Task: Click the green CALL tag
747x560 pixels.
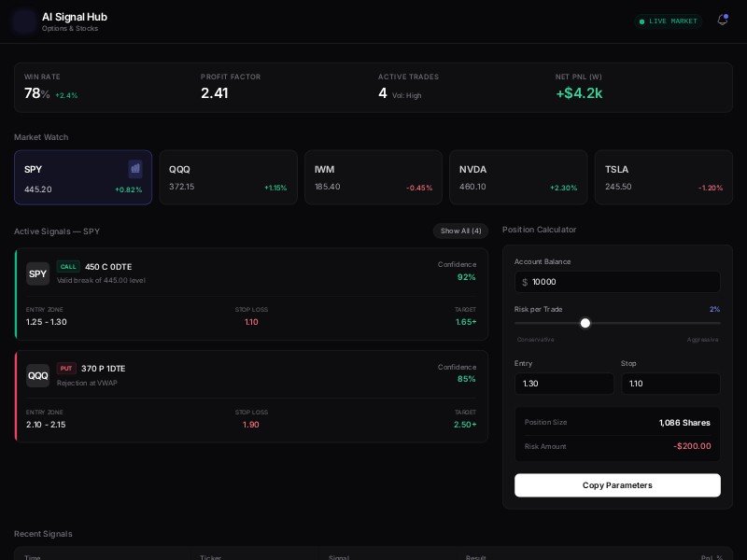Action: (x=68, y=267)
